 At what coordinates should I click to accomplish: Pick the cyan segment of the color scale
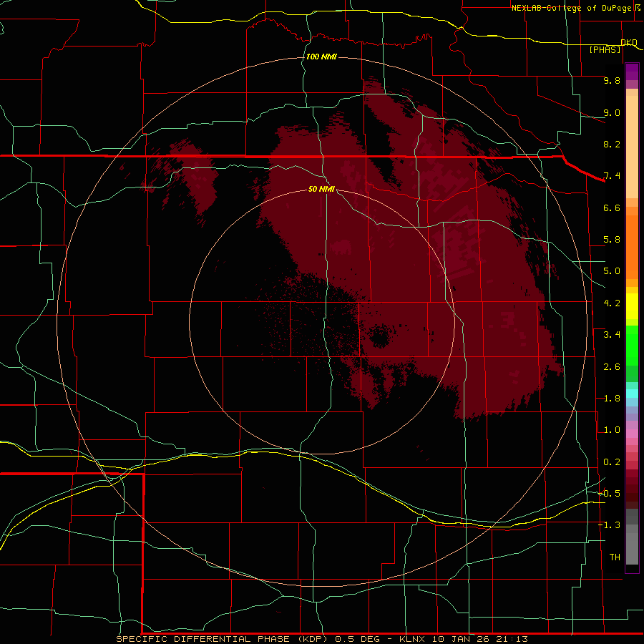pos(632,394)
